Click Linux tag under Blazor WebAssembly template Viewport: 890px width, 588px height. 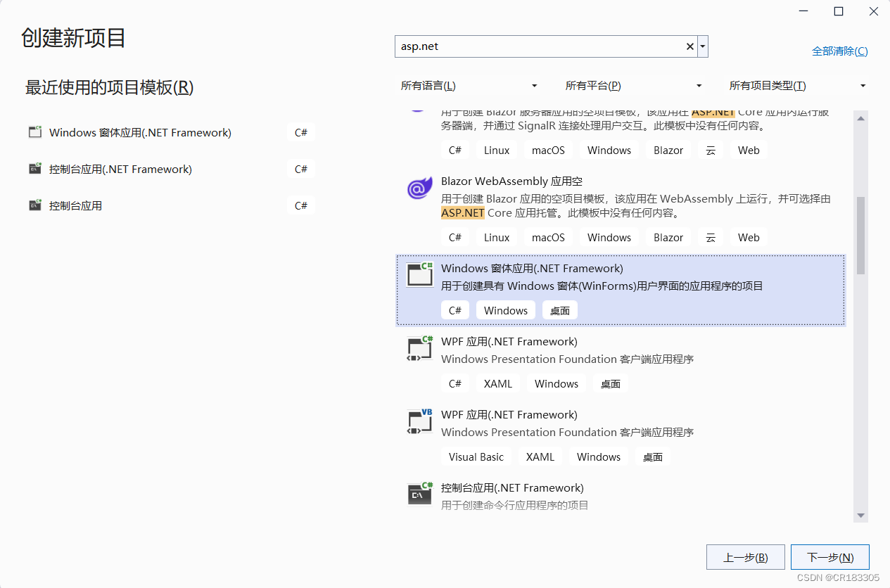pyautogui.click(x=497, y=237)
